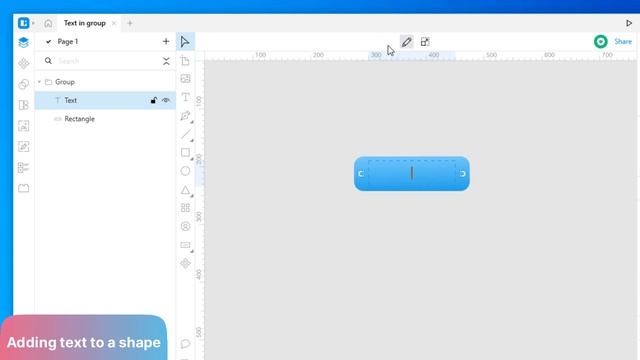Screen dimensions: 640x360
Task: Choose the Comment tool
Action: tap(185, 344)
